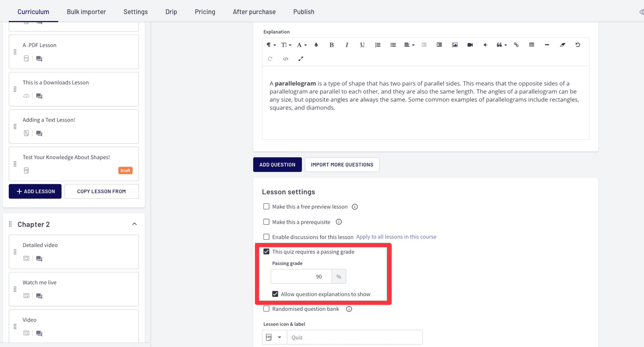Open the paragraph format dropdown

point(271,45)
